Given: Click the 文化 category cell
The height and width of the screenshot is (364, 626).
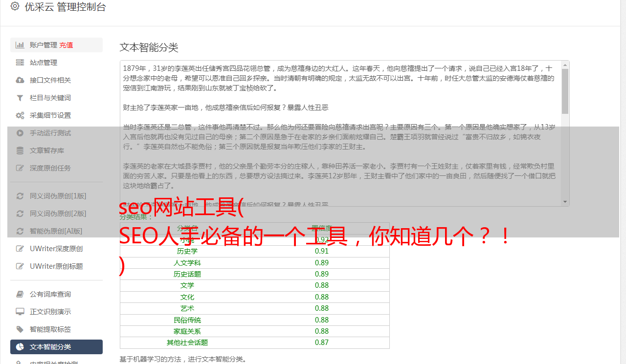Looking at the screenshot, I should coord(187,297).
